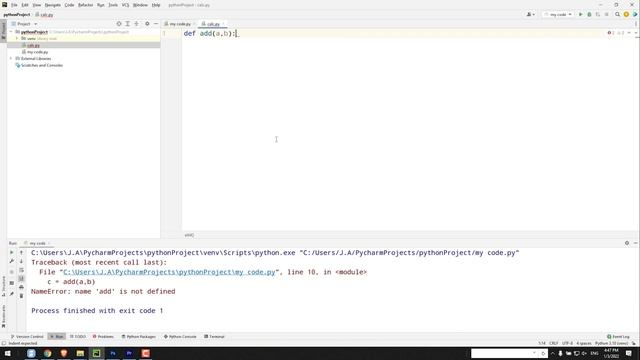Viewport: 640px width, 360px height.
Task: Toggle soft-wrap in Run console
Action: point(21,270)
